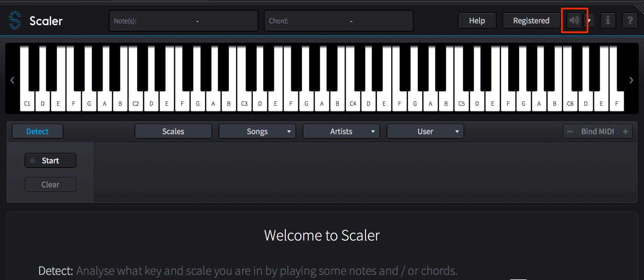
Task: Click the Chord display field
Action: 339,21
